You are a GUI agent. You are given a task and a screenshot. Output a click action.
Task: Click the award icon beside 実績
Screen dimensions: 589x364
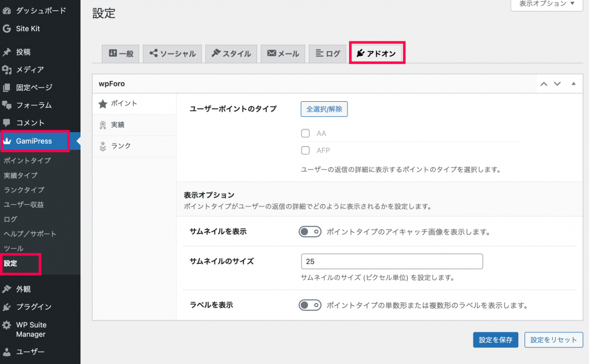coord(103,125)
